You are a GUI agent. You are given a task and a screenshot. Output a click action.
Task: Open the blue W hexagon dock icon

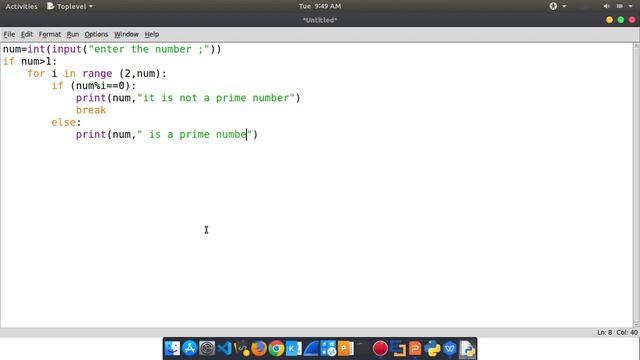pyautogui.click(x=450, y=349)
